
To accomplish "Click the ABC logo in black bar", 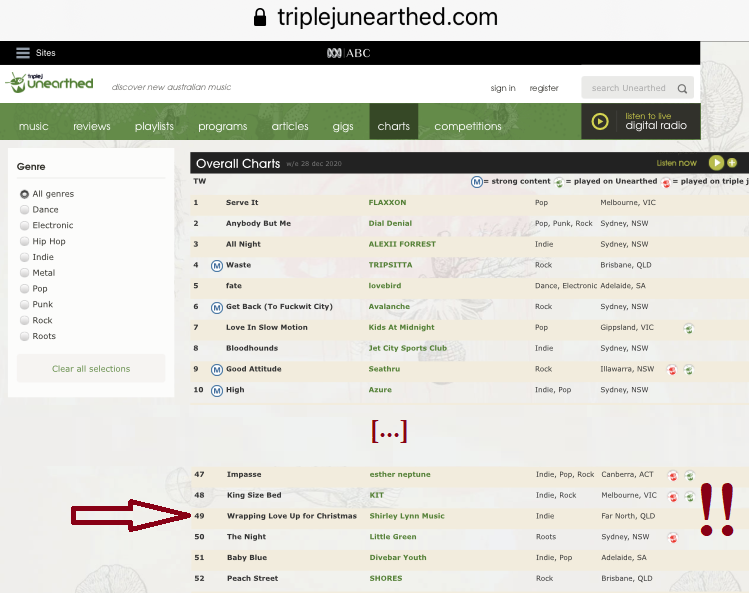I will [349, 53].
